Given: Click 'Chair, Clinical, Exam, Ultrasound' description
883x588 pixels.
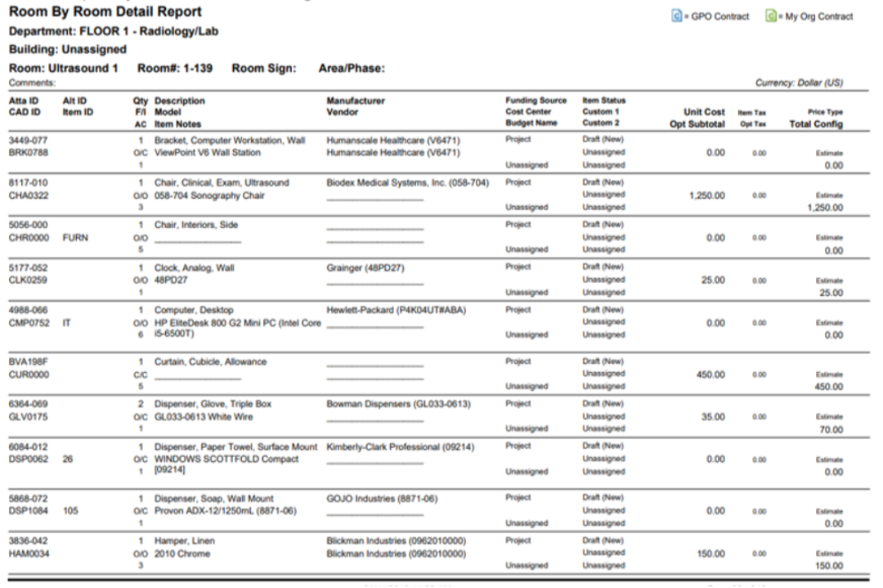Looking at the screenshot, I should tap(222, 183).
